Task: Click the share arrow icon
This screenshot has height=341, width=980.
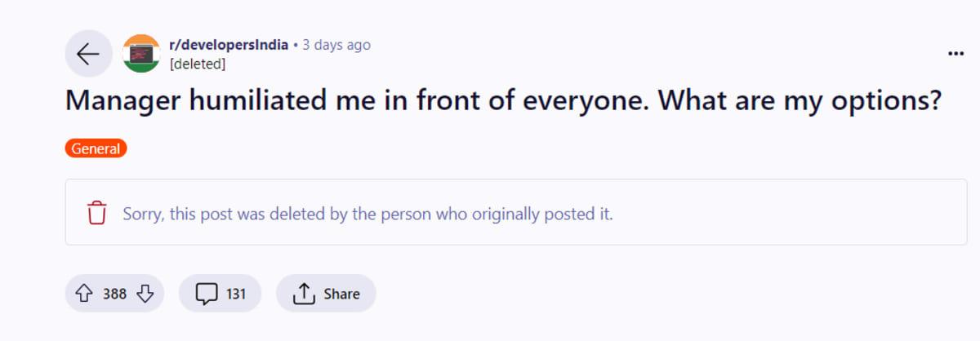Action: [303, 294]
